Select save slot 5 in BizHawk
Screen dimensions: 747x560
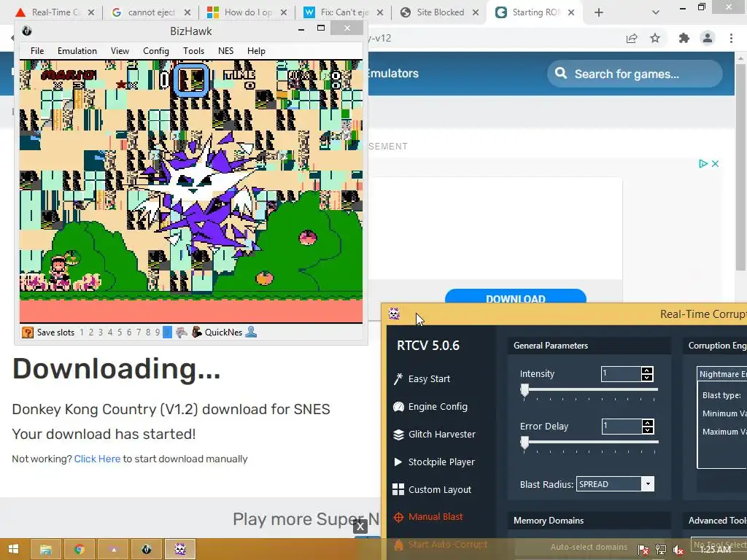tap(120, 332)
